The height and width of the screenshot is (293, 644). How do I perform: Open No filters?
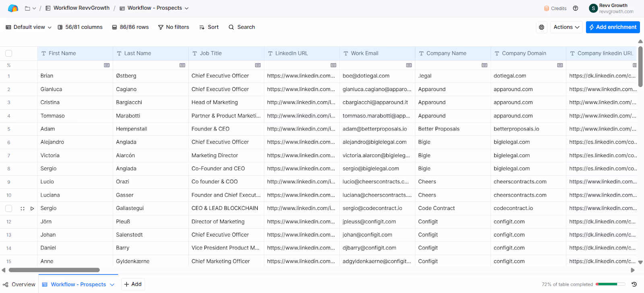(173, 27)
